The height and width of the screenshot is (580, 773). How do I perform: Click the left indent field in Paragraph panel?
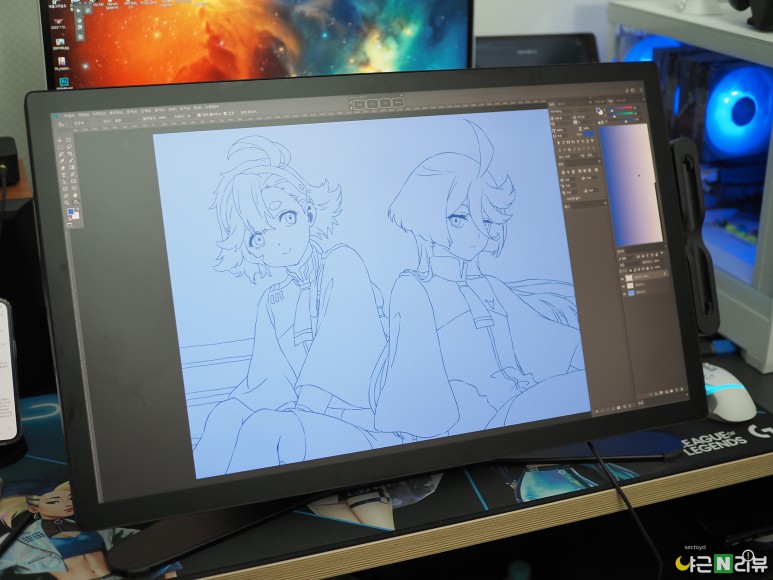coord(568,179)
